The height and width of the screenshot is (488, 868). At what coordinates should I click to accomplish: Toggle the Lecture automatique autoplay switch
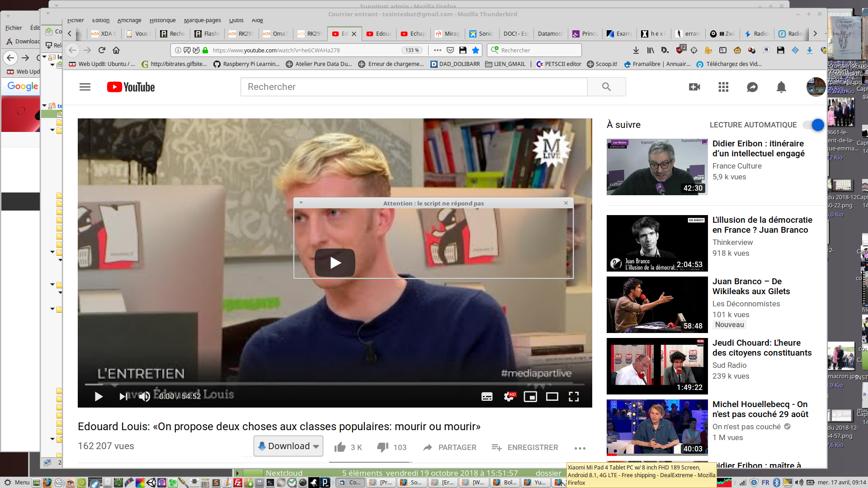[x=814, y=125]
